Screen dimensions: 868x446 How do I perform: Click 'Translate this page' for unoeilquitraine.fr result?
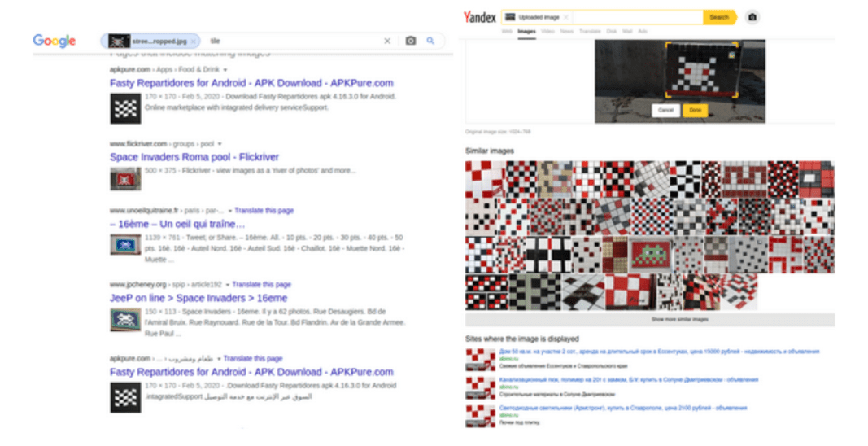click(264, 211)
